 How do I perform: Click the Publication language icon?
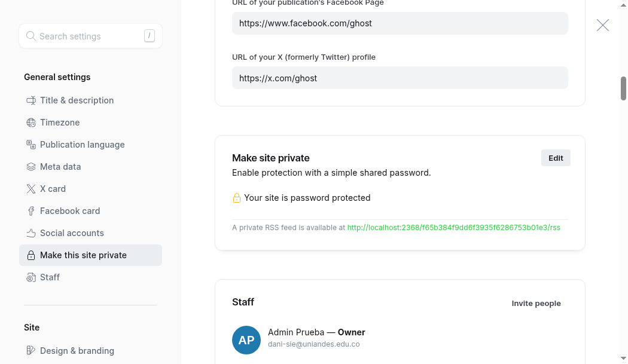[x=31, y=145]
